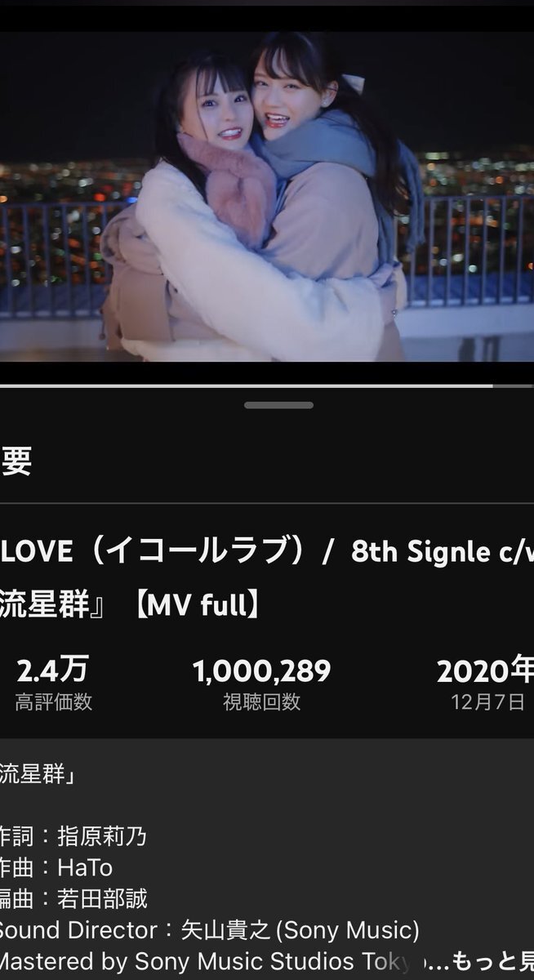Click the 作詞:指原莉乃 credit line
The width and height of the screenshot is (534, 980).
pyautogui.click(x=73, y=836)
